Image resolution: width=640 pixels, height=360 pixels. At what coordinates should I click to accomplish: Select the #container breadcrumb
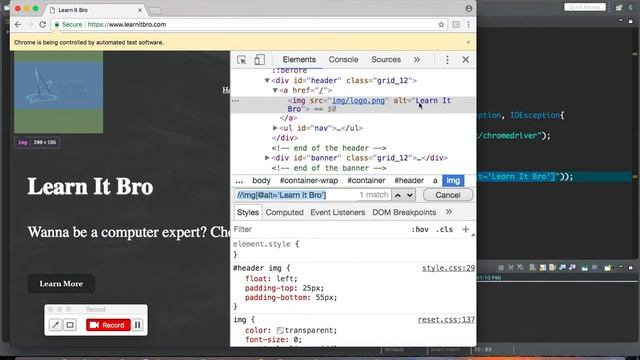[366, 180]
